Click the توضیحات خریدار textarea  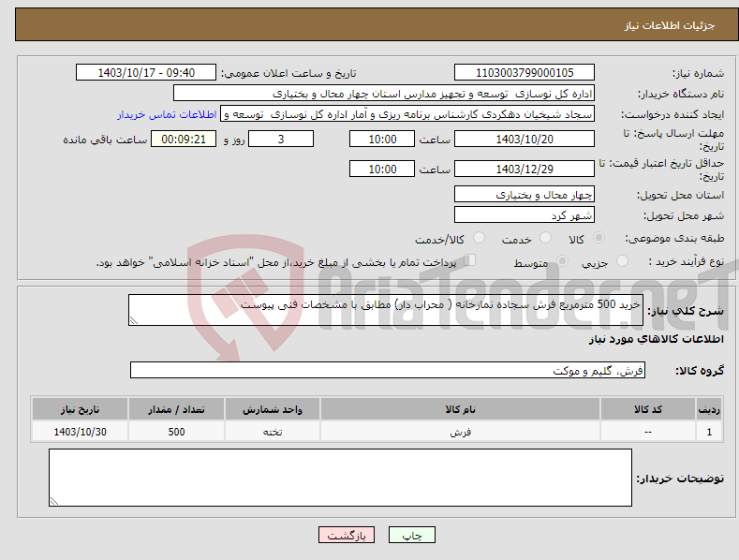340,478
